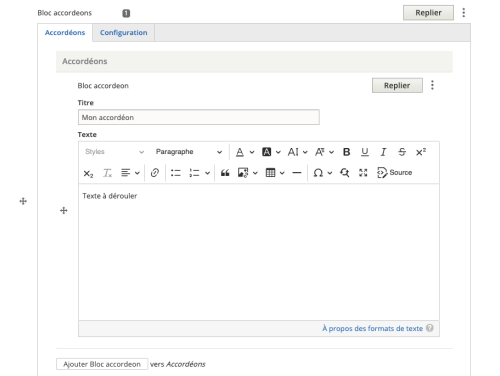
Task: Insert a special character (omega icon)
Action: coord(318,173)
